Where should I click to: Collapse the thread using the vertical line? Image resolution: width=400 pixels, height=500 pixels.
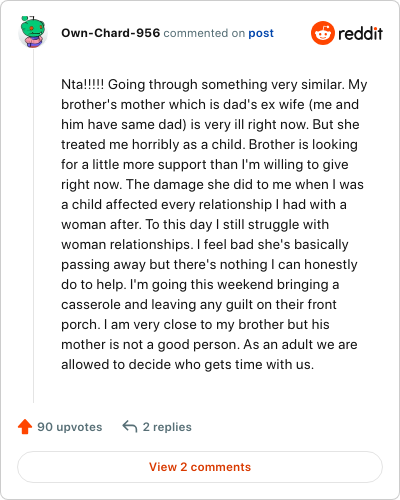[33, 226]
